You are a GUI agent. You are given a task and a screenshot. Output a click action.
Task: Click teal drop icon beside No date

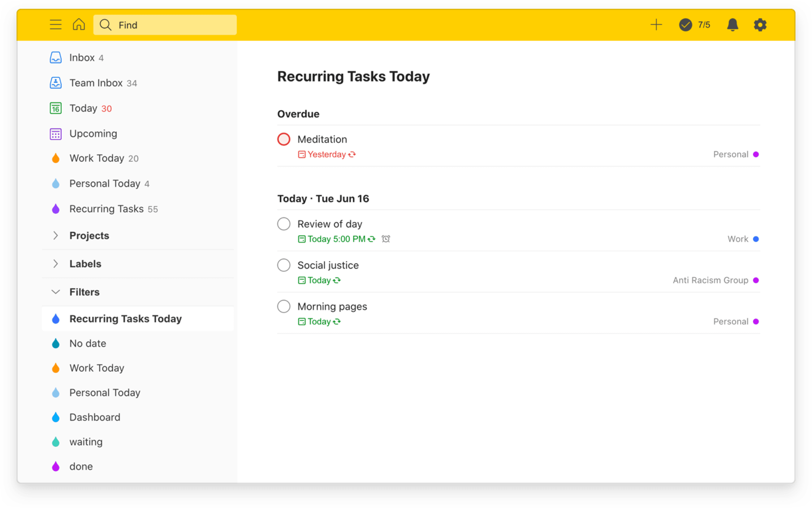click(56, 343)
